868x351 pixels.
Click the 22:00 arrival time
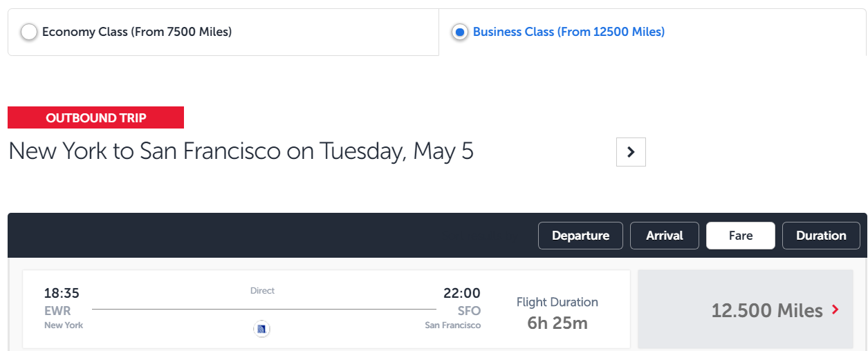click(462, 293)
